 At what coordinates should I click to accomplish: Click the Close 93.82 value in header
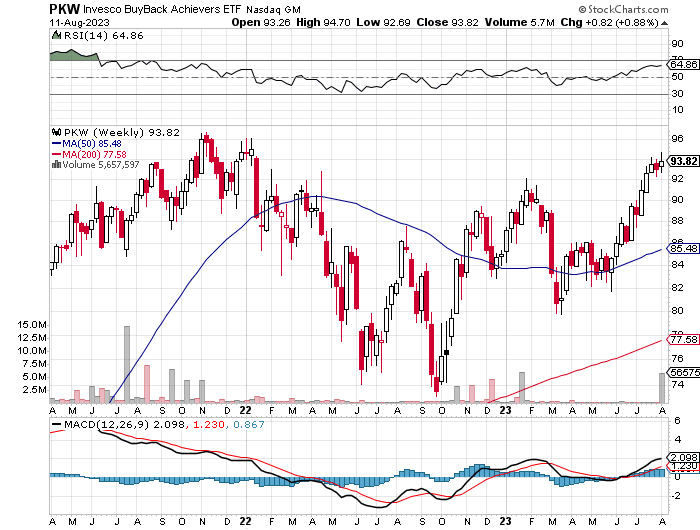point(448,22)
